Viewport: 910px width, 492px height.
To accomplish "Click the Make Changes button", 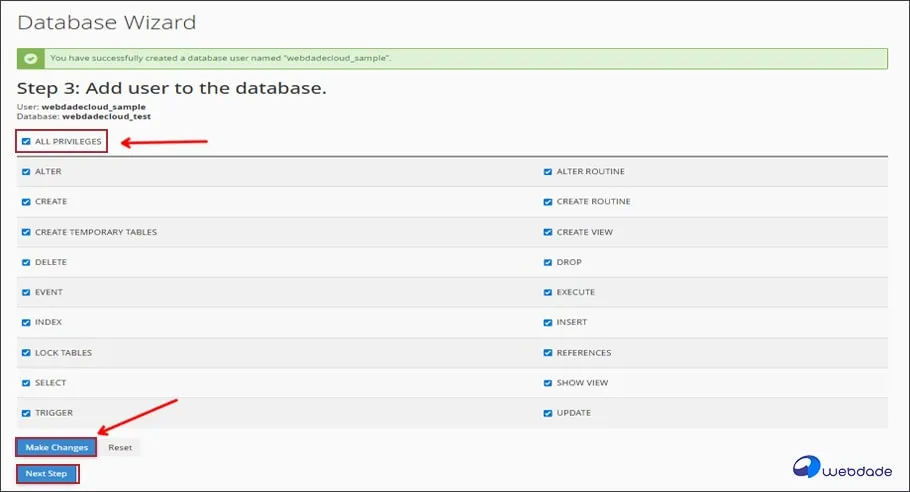I will tap(57, 447).
